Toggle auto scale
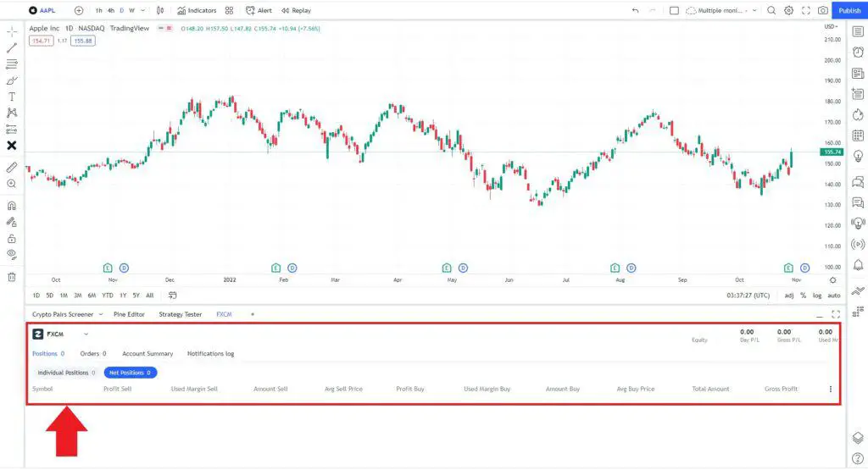 (x=834, y=296)
